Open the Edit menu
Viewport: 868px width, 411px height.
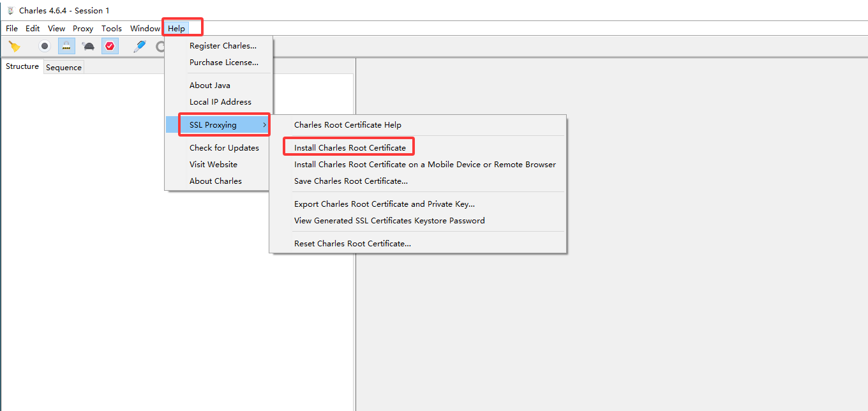(33, 29)
